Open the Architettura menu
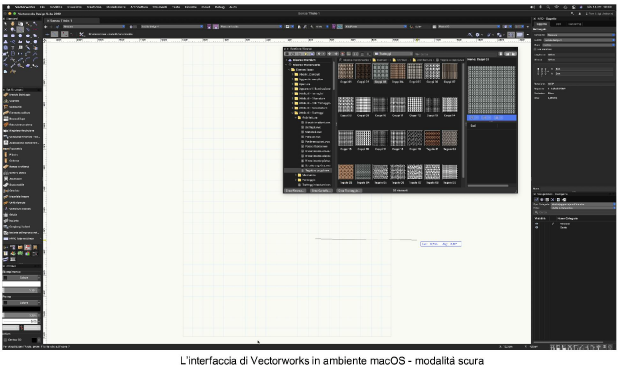The image size is (618, 367). click(139, 7)
